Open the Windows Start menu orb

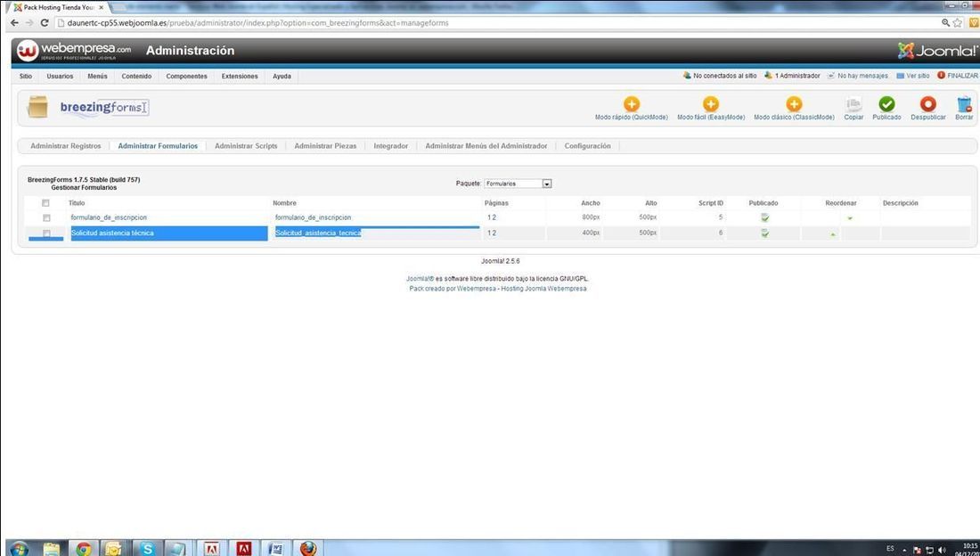19,549
